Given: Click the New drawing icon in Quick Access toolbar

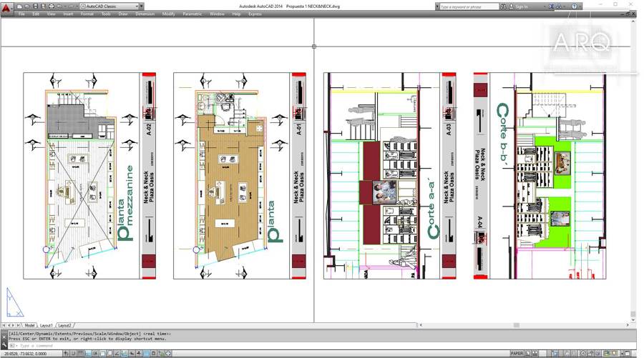Looking at the screenshot, I should [19, 6].
